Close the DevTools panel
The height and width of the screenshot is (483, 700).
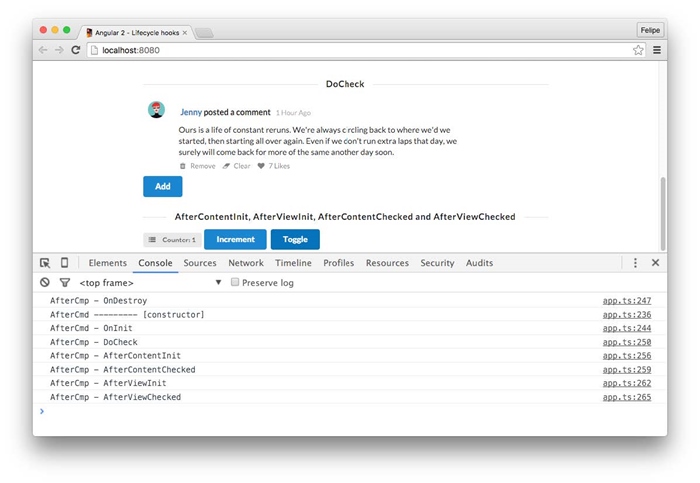pos(656,263)
